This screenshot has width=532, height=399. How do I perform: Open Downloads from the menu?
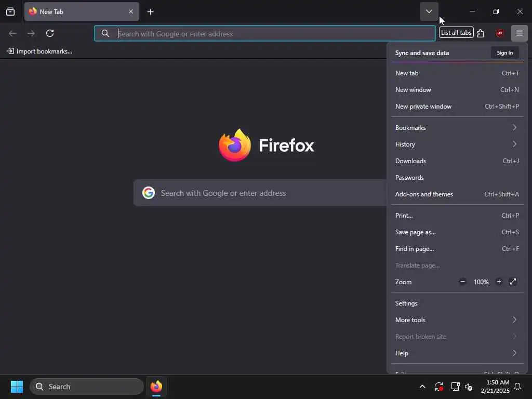tap(457, 161)
